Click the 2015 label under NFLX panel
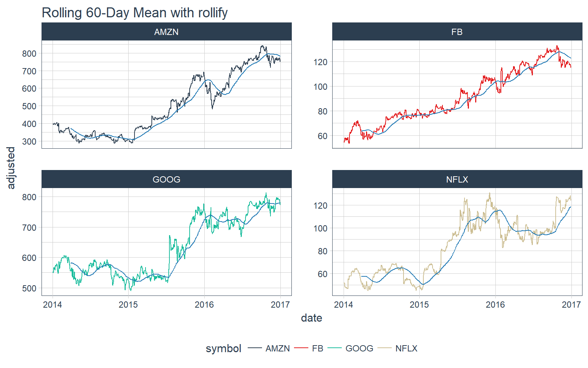 pos(419,305)
